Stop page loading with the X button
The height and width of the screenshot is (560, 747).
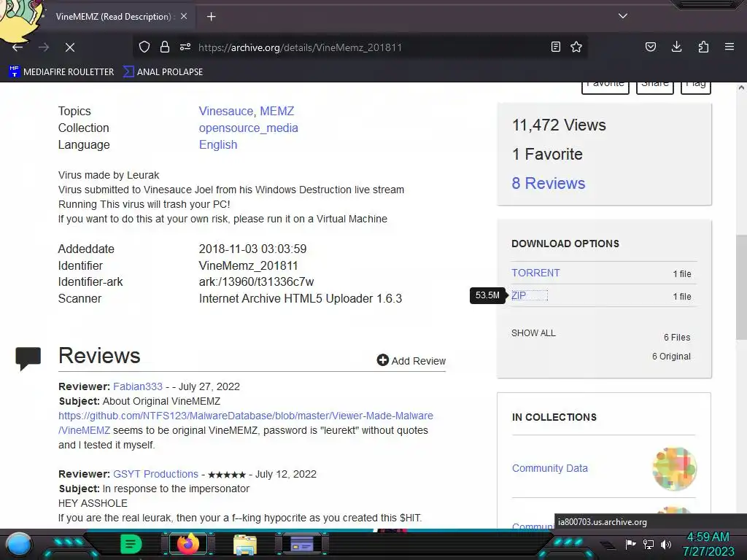click(69, 47)
